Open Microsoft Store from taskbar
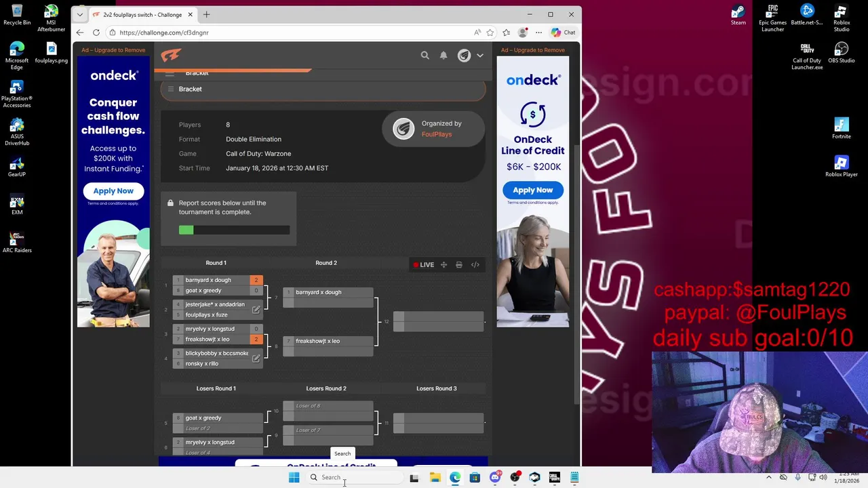This screenshot has height=488, width=868. [475, 477]
